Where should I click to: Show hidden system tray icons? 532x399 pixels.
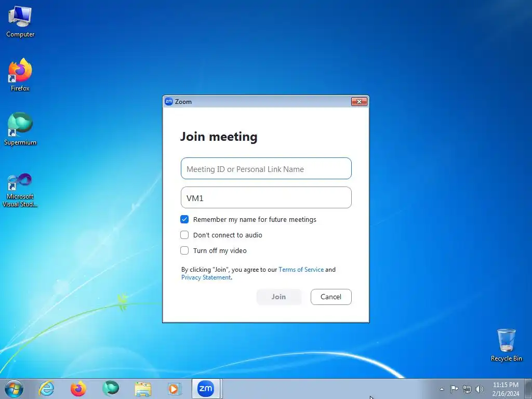[442, 389]
